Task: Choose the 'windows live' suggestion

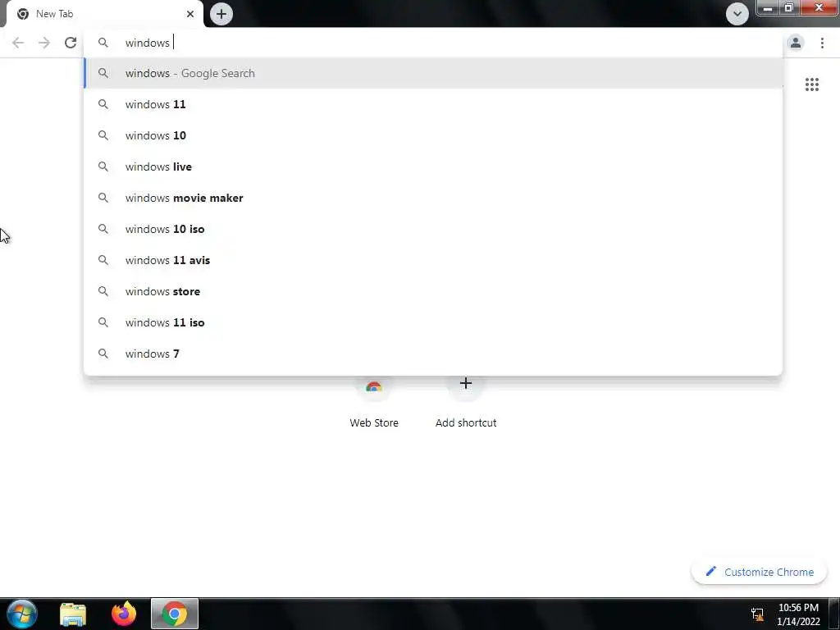Action: (x=433, y=167)
